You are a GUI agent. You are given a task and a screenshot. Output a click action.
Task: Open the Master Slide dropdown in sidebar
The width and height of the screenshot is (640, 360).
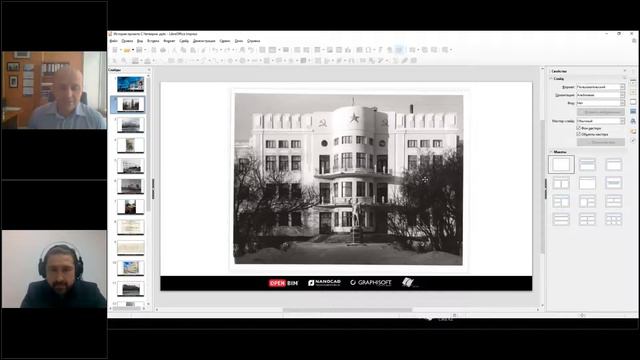[x=600, y=121]
